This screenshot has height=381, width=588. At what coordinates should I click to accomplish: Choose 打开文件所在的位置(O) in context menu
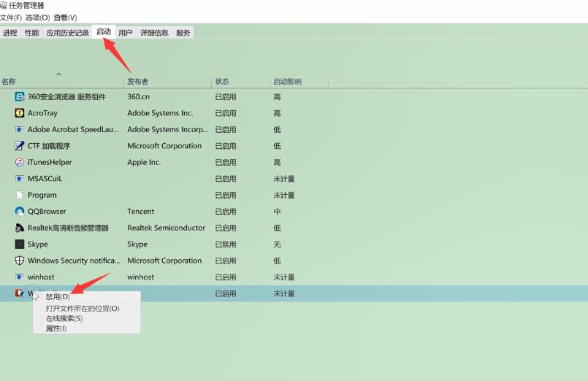coord(83,308)
